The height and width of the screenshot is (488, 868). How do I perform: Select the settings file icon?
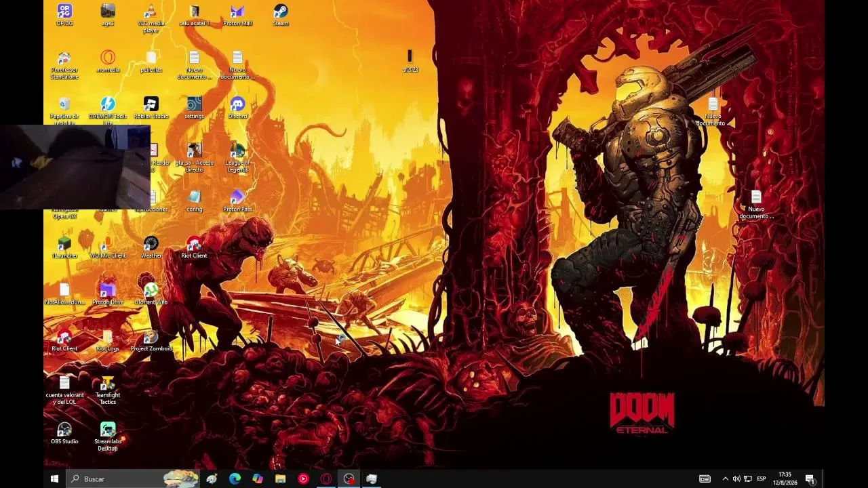[x=195, y=108]
